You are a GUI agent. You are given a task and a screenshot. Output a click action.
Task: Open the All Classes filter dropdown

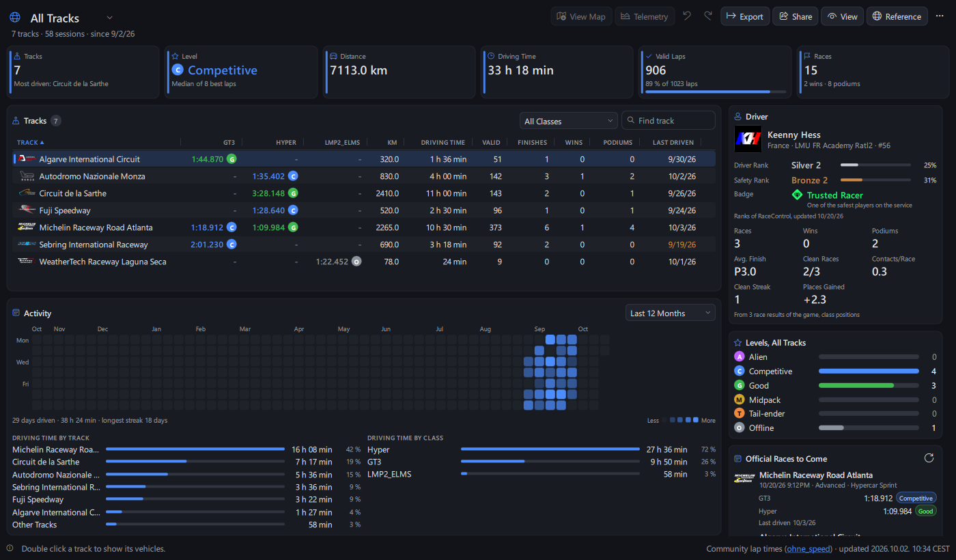coord(568,121)
